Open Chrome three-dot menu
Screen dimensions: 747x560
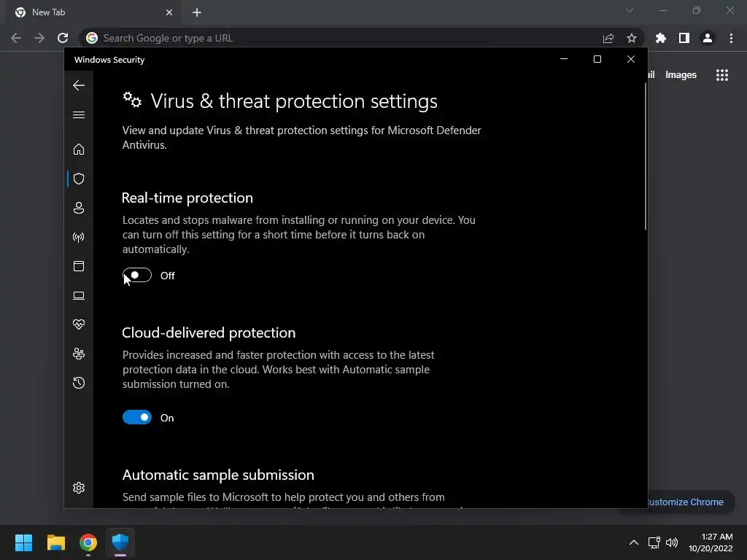pos(731,38)
